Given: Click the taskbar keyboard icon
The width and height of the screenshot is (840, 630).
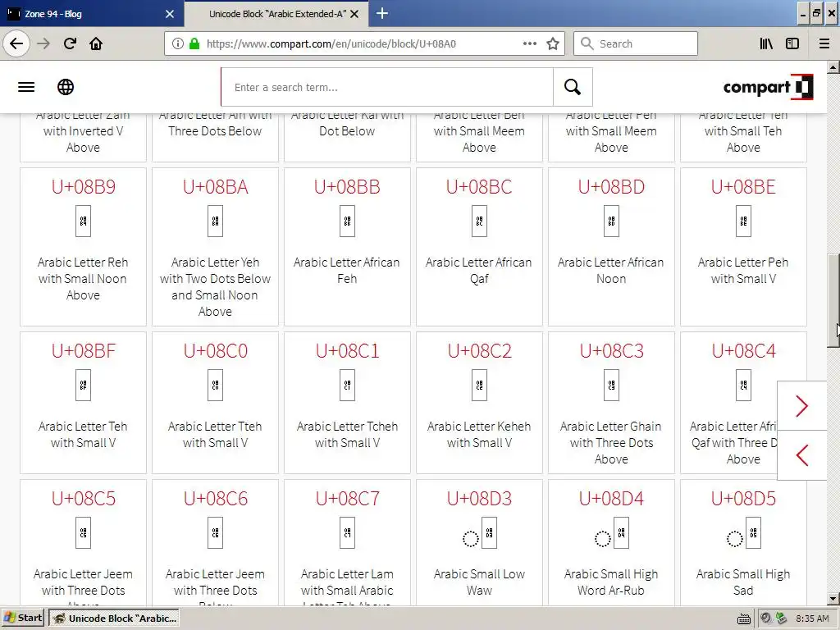Looking at the screenshot, I should coord(743,619).
